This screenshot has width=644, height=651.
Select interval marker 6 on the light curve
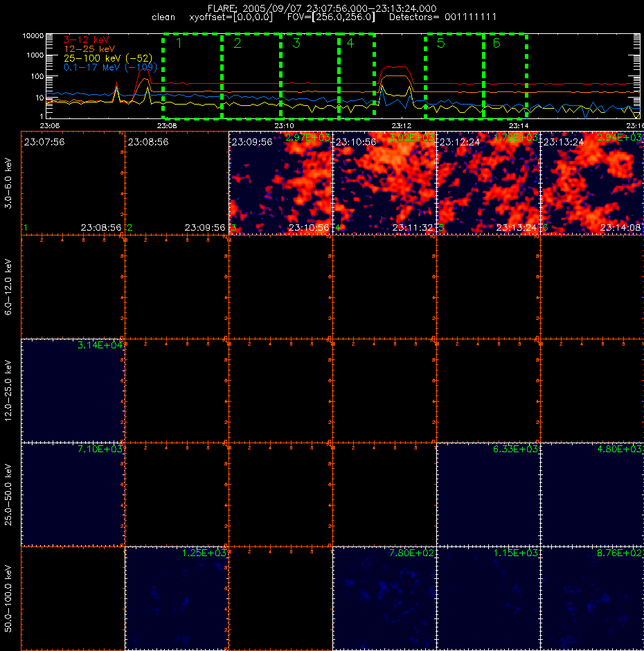pos(497,43)
